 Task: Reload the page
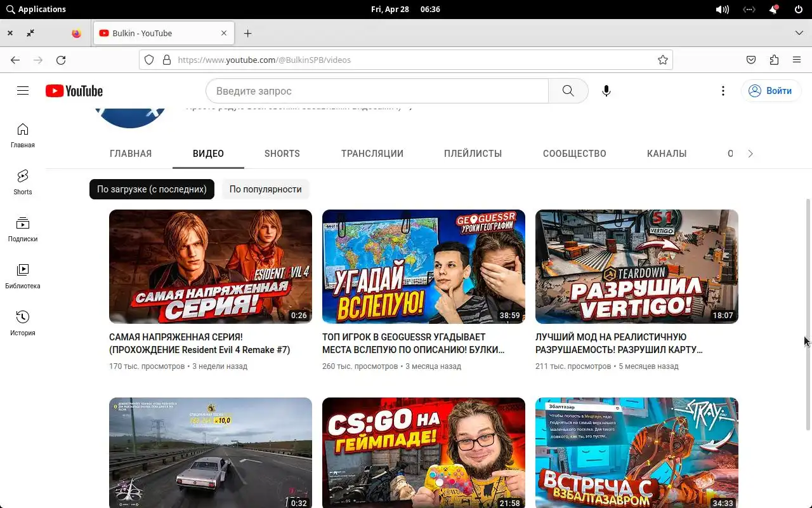coord(61,60)
